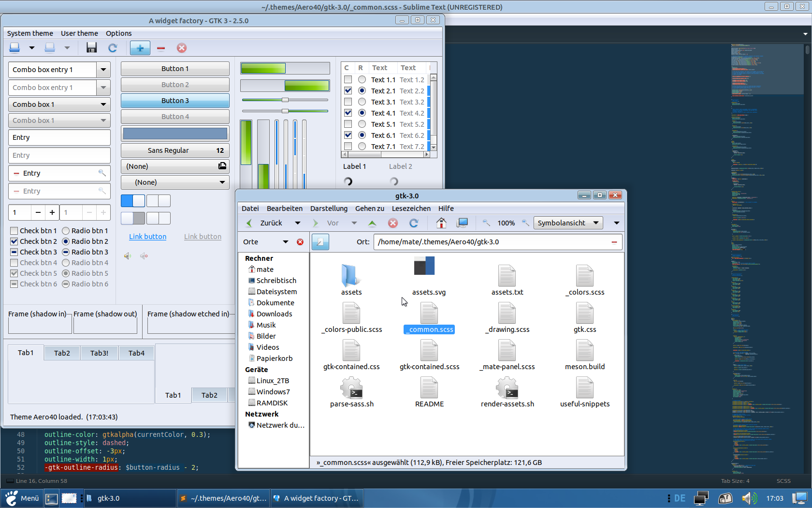812x508 pixels.
Task: Open the Bearbeiten menu
Action: pos(285,209)
